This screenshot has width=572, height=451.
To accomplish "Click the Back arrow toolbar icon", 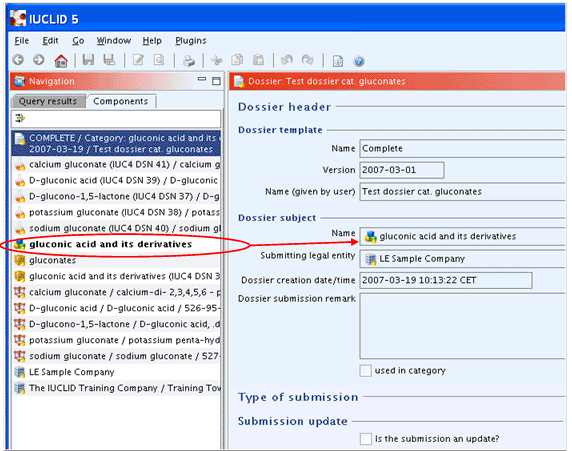I will pos(18,60).
